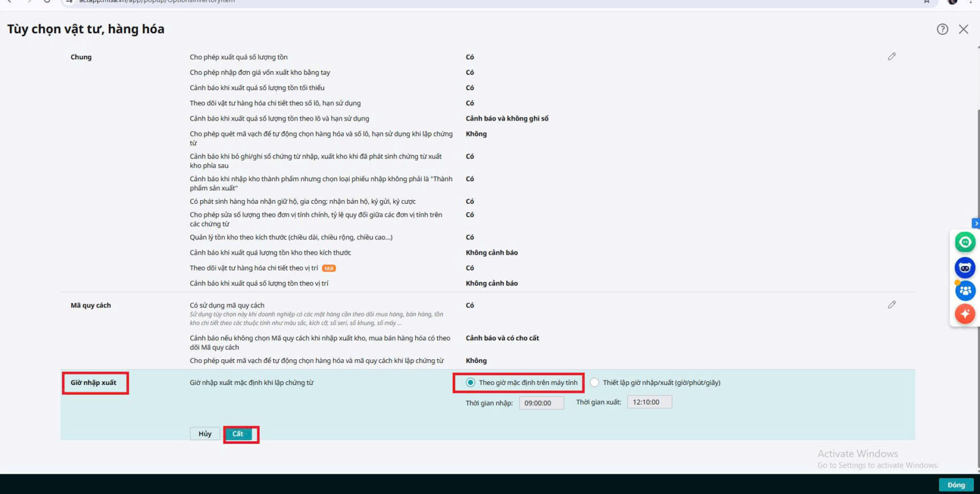This screenshot has width=980, height=494.
Task: Edit the Chung section with its pencil icon
Action: (892, 56)
